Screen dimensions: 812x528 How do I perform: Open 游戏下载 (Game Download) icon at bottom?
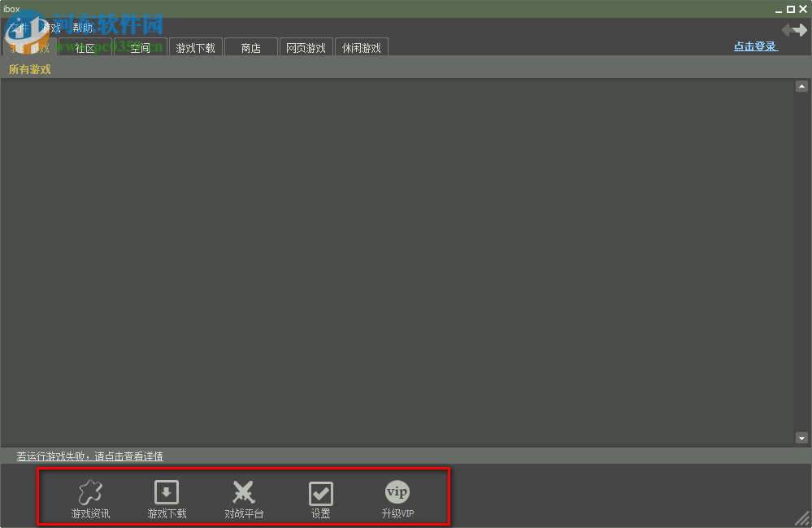(167, 497)
